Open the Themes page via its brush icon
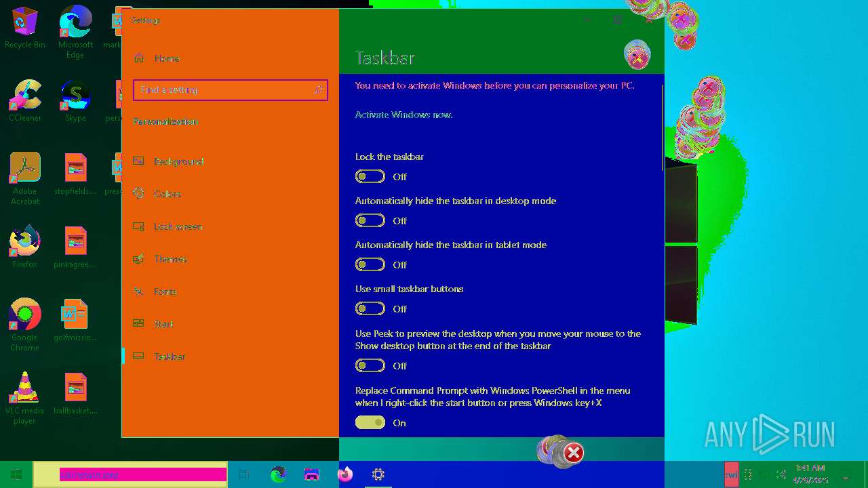Screen dimensions: 868x488 click(139, 259)
